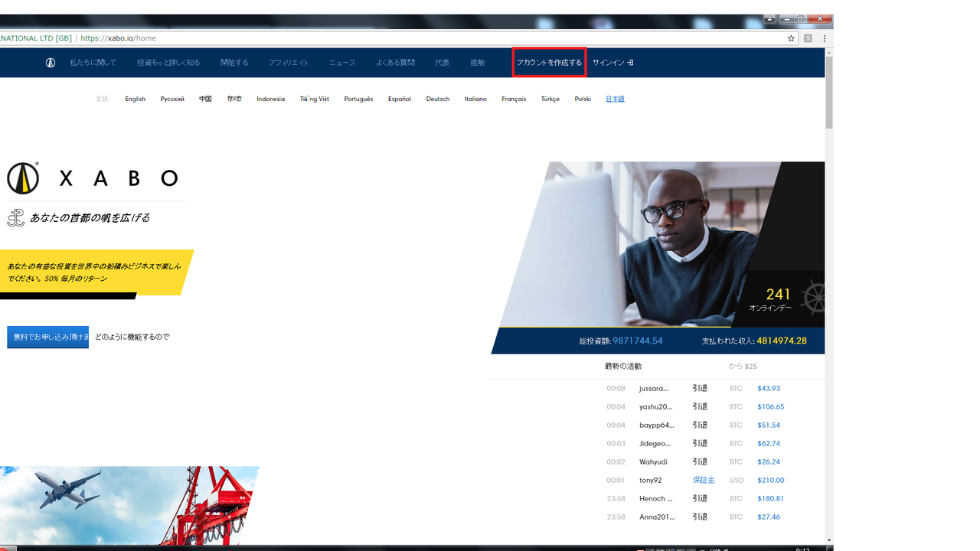Screen dimensions: 980x551
Task: Open the 接触 nav item
Action: [478, 63]
